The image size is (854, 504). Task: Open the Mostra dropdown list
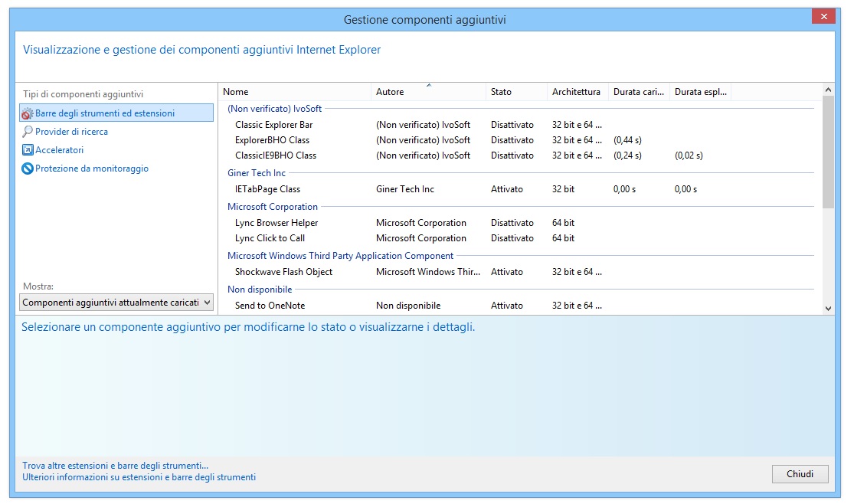point(116,303)
